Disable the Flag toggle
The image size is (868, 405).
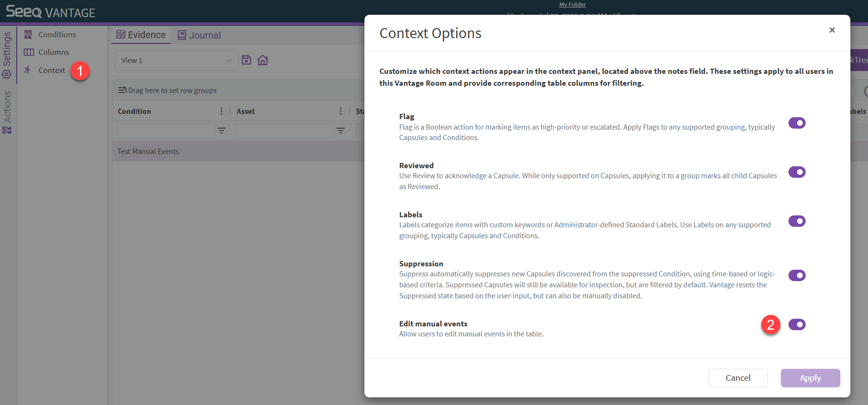pyautogui.click(x=797, y=123)
